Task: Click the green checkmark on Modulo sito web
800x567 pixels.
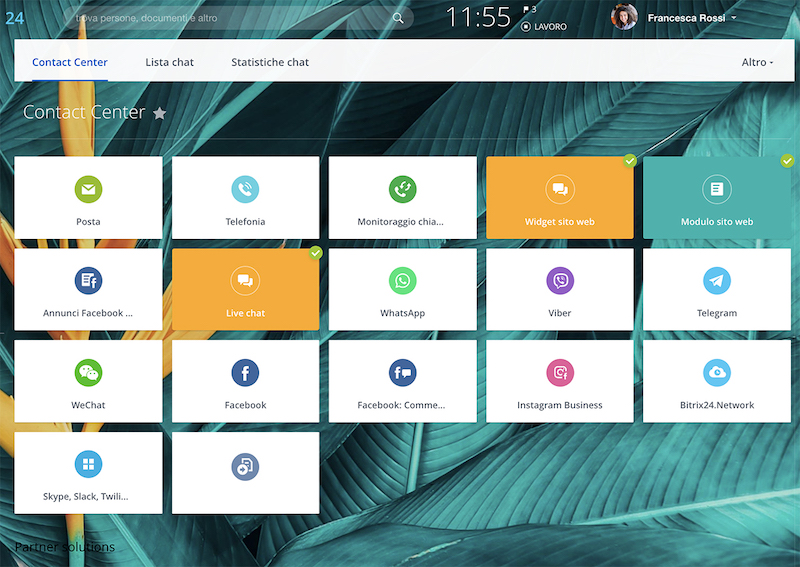Action: 787,161
